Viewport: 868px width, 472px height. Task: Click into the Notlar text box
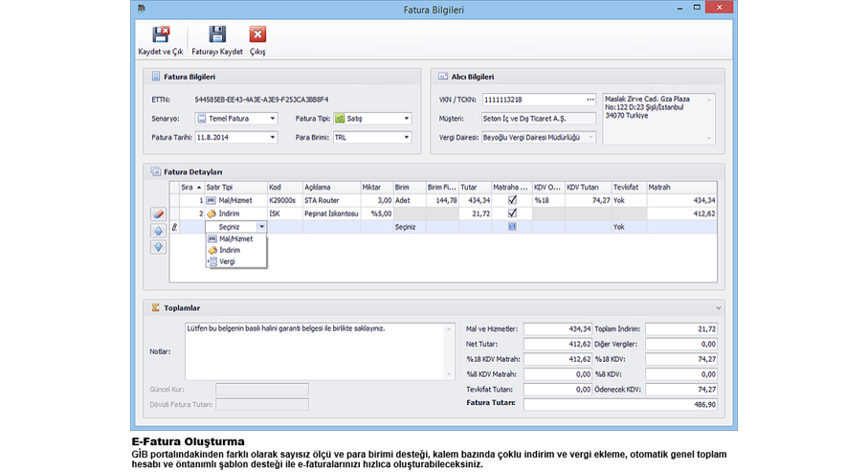pos(316,350)
